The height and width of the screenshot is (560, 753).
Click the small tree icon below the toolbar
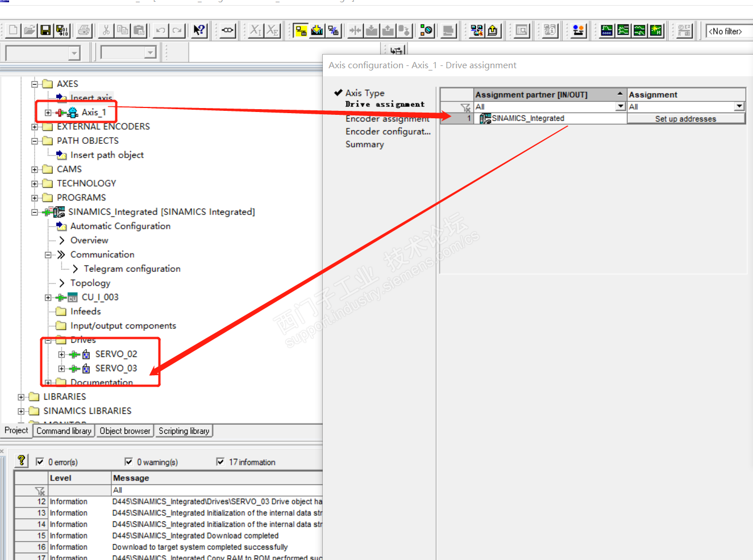(397, 51)
